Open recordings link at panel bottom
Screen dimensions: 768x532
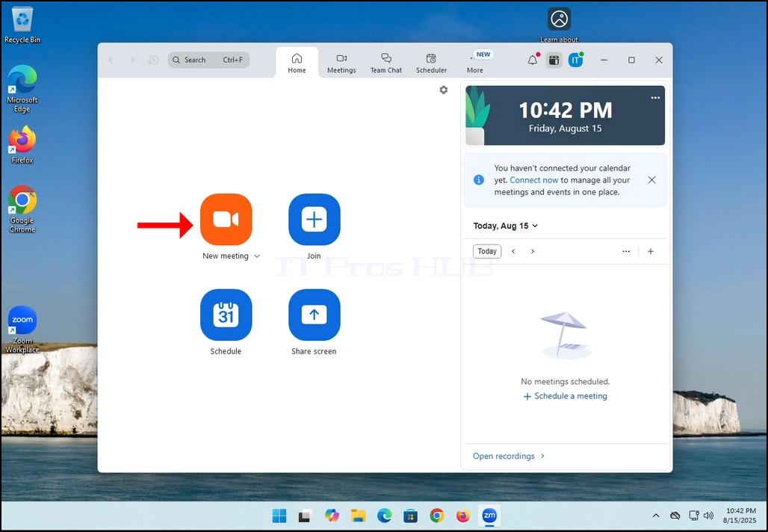click(509, 456)
